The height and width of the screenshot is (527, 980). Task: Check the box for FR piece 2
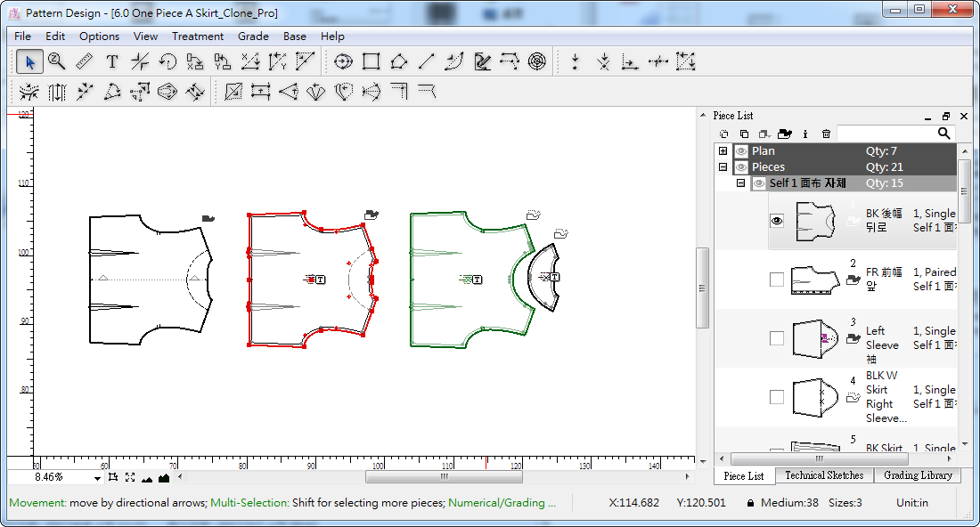(777, 280)
